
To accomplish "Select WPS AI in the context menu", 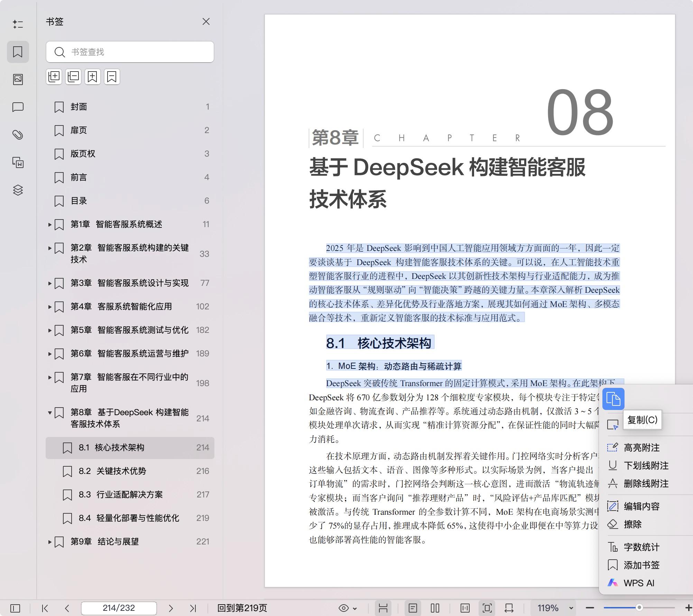I will coord(638,583).
